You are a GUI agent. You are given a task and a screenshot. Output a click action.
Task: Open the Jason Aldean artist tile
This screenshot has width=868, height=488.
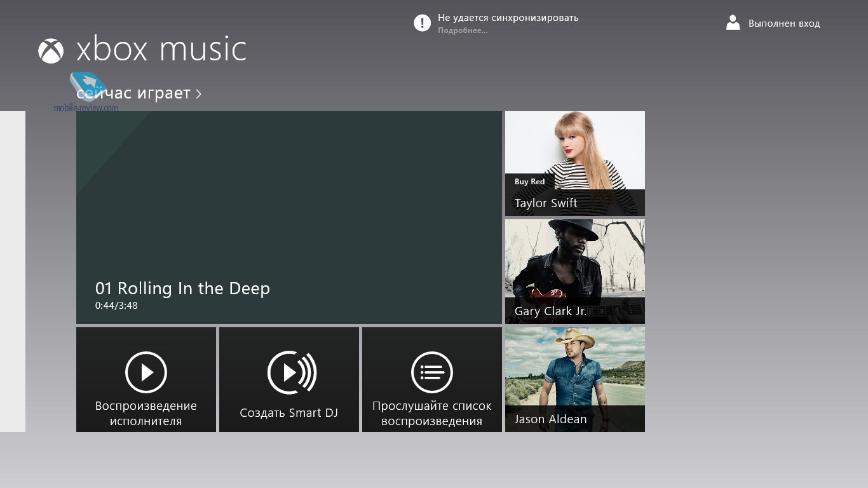tap(575, 379)
